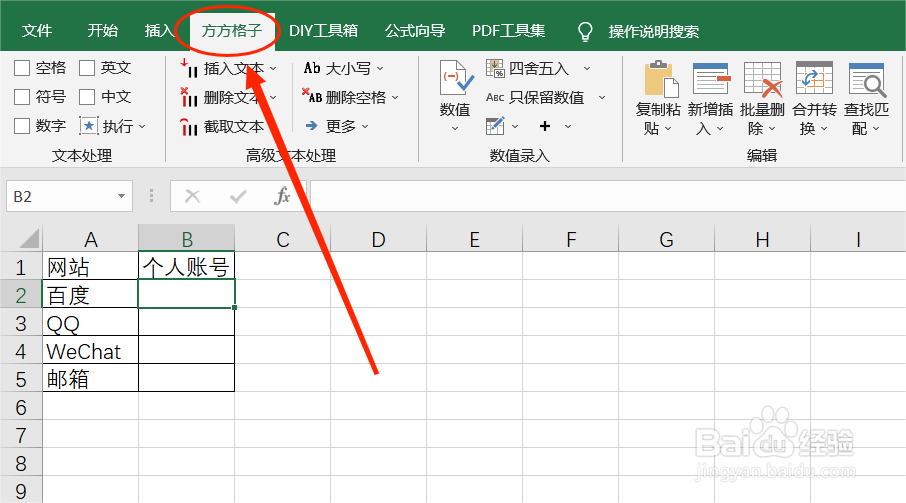Click the fx insert function icon
The image size is (906, 503).
(282, 196)
